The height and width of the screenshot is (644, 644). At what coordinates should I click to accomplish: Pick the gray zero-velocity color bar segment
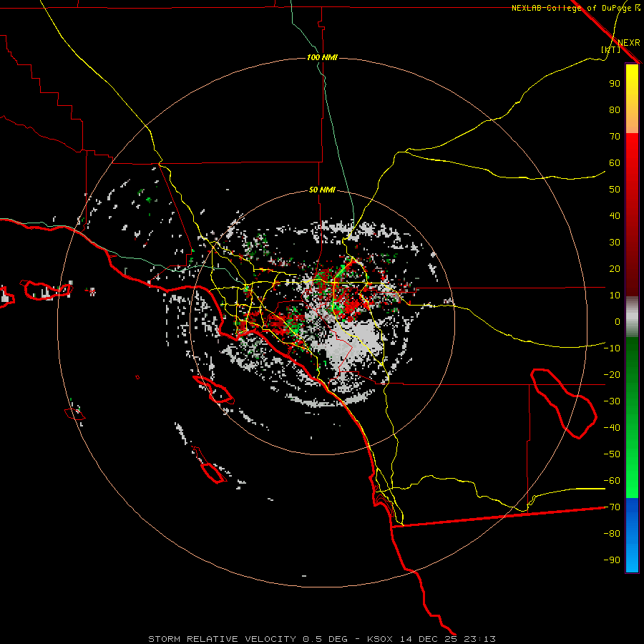point(632,317)
